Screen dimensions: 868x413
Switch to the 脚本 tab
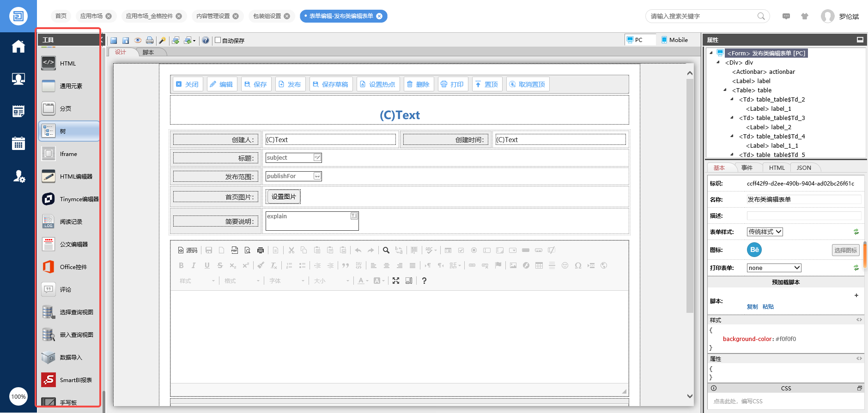[148, 52]
